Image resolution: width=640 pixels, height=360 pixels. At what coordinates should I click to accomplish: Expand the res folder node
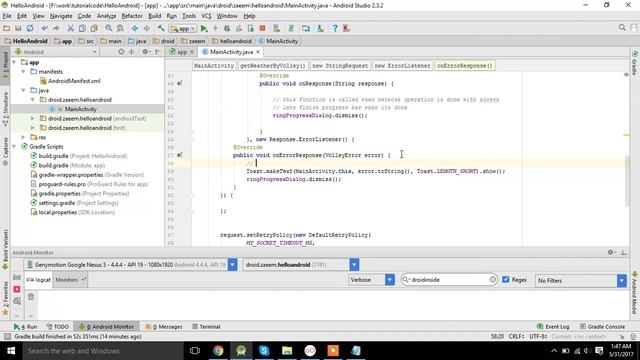point(24,137)
